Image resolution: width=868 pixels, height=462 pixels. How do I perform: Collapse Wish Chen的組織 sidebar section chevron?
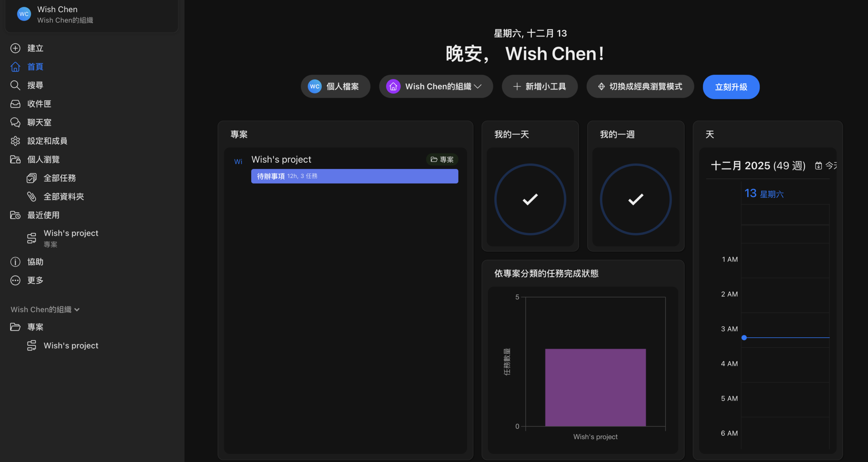(77, 310)
